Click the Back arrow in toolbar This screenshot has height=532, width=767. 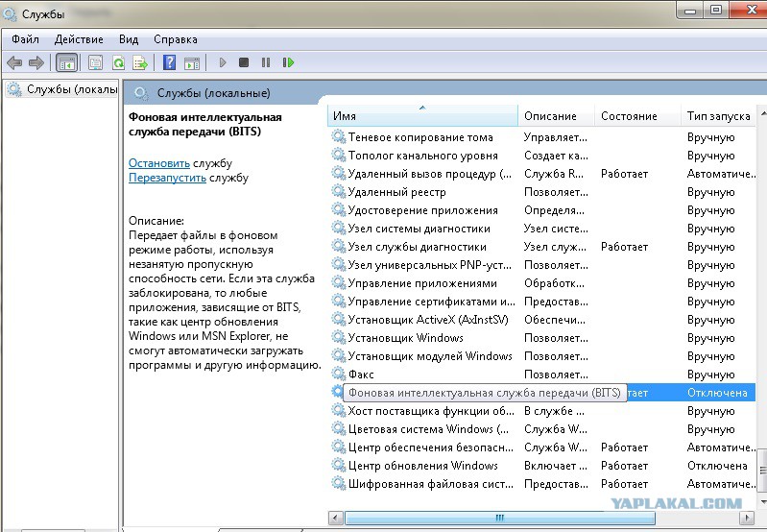(x=13, y=62)
